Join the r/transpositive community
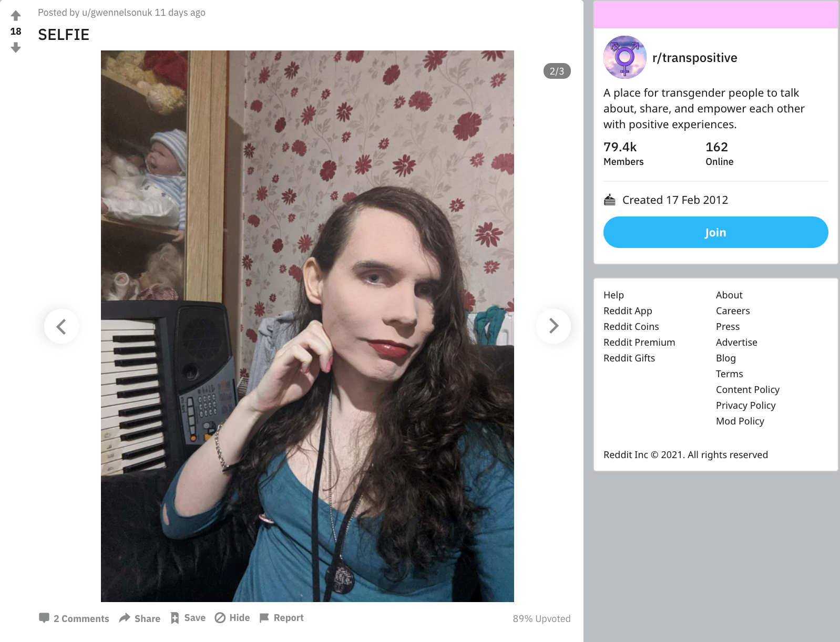The image size is (840, 642). pos(716,232)
